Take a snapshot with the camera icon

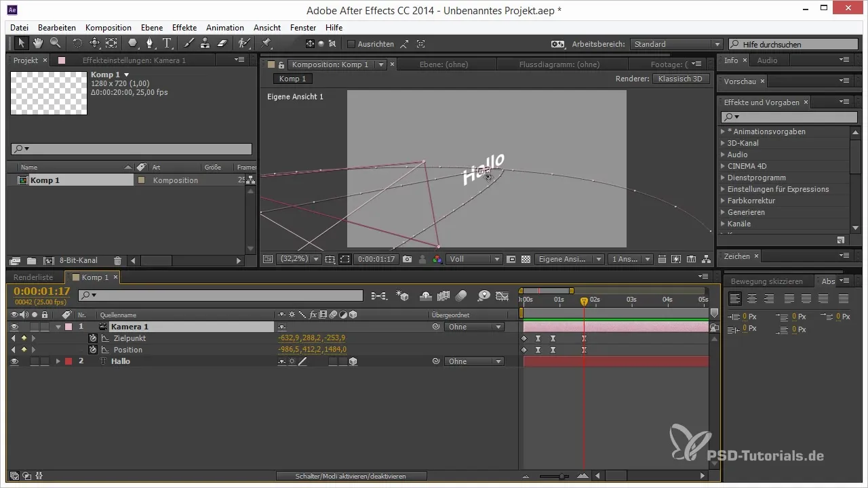click(407, 259)
